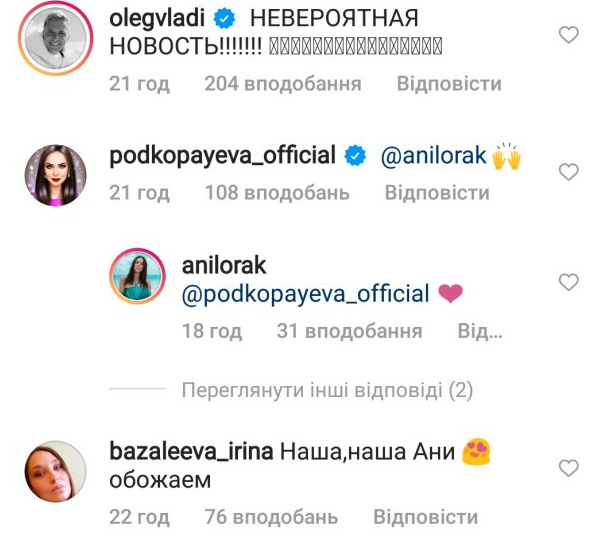Open bazaleeva_irina's profile photo
The image size is (608, 553).
tap(55, 472)
